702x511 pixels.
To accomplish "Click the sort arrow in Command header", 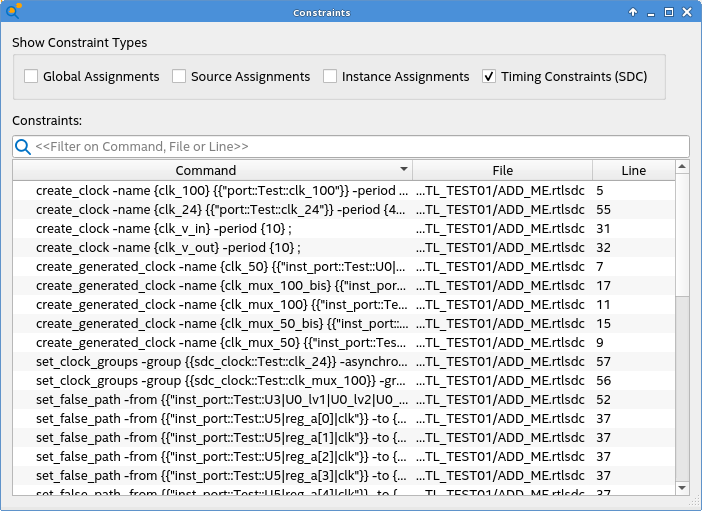I will coord(404,170).
